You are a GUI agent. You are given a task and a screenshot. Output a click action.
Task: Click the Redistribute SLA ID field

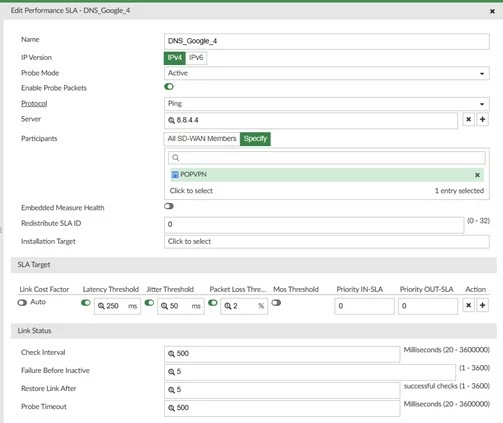(314, 225)
